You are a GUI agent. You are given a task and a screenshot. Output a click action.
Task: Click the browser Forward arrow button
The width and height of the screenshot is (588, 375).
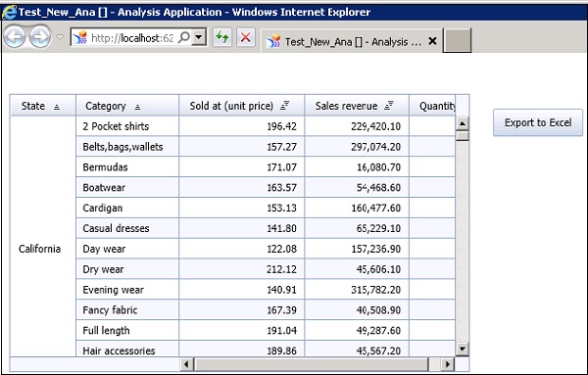click(40, 36)
